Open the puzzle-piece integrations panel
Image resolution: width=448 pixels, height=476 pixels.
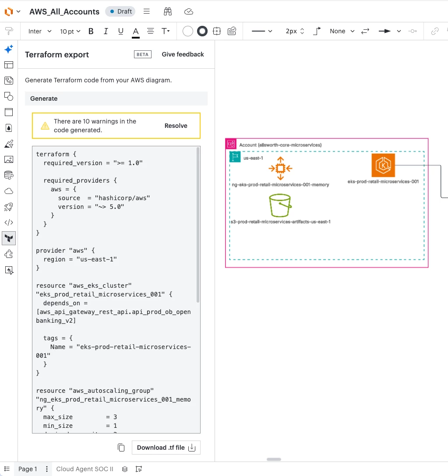point(9,254)
